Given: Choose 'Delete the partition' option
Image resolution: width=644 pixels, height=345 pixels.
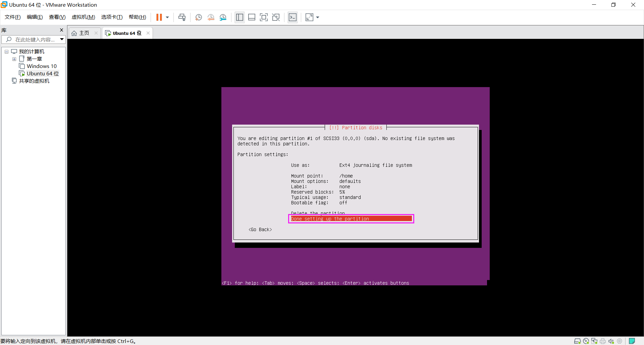Looking at the screenshot, I should point(318,213).
